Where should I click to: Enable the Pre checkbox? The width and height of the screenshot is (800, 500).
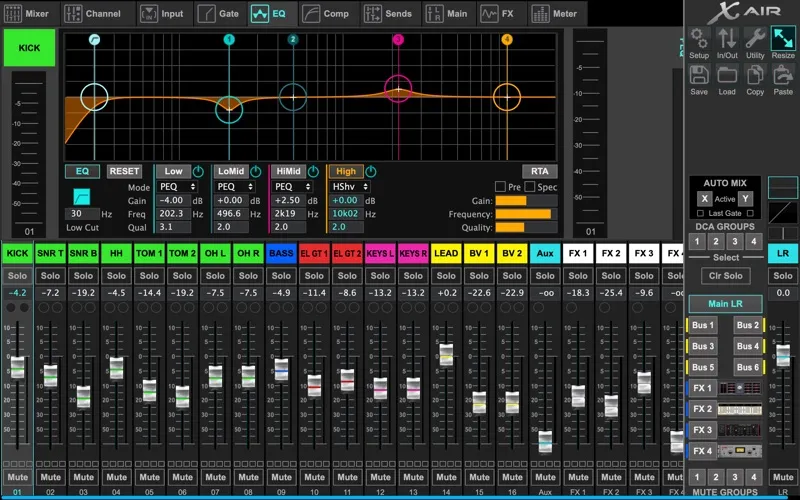501,187
